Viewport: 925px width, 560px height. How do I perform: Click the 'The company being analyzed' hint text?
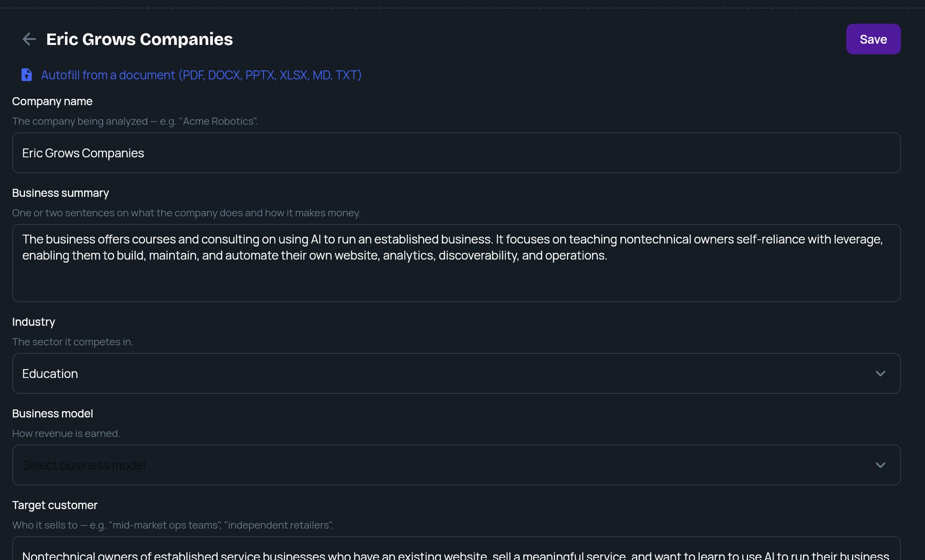[x=135, y=121]
